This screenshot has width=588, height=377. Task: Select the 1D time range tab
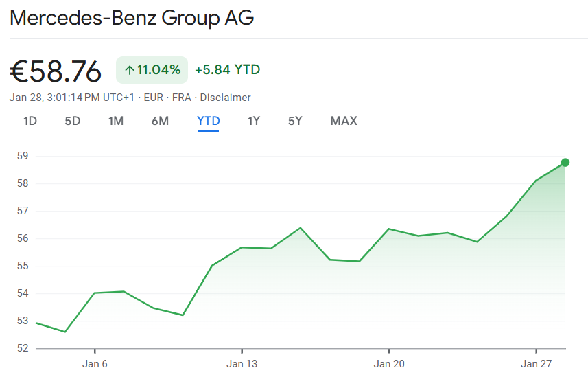30,121
